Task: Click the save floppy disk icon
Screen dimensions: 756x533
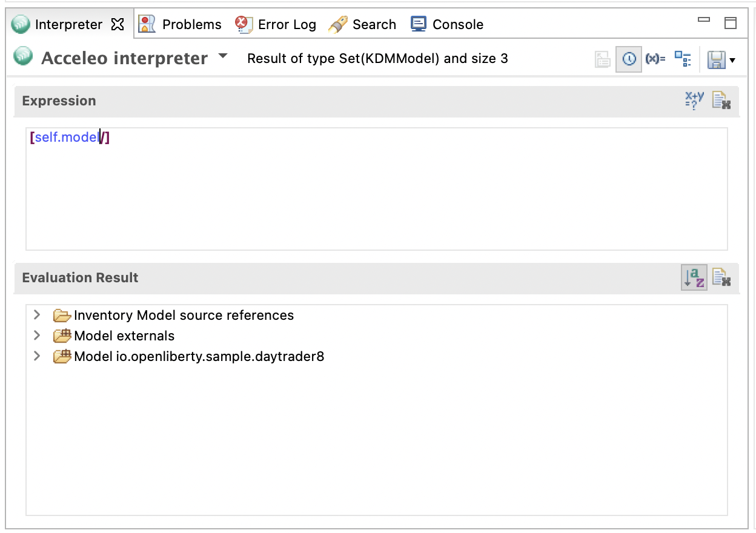Action: pos(716,59)
